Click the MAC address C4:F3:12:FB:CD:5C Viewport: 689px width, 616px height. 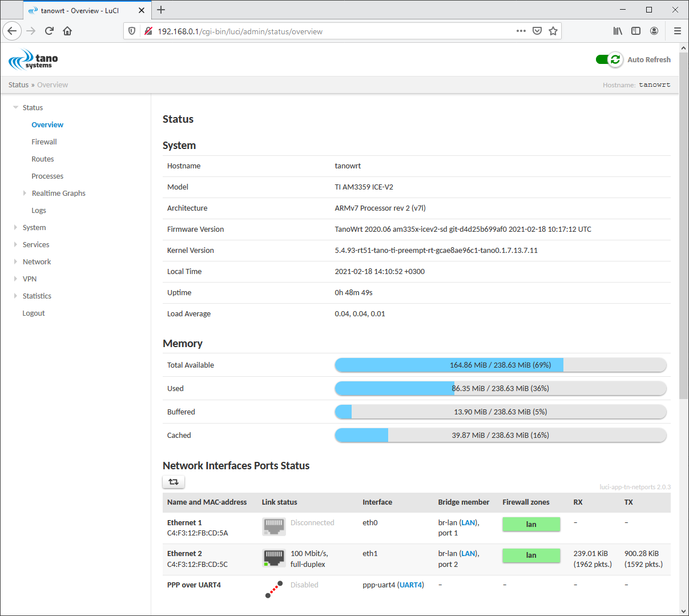[198, 564]
